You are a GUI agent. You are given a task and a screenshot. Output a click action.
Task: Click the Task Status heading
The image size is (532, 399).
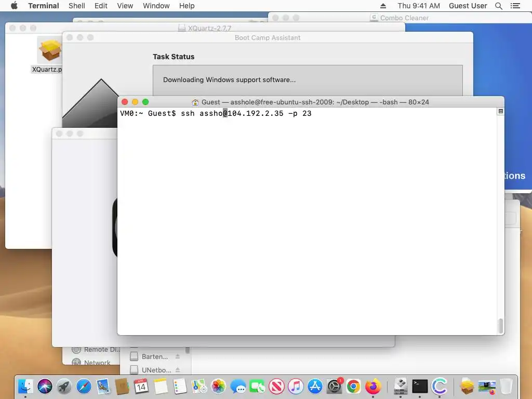coord(174,57)
